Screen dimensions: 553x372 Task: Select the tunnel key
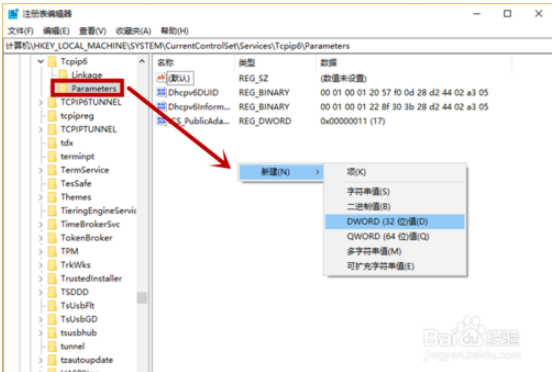pyautogui.click(x=72, y=346)
